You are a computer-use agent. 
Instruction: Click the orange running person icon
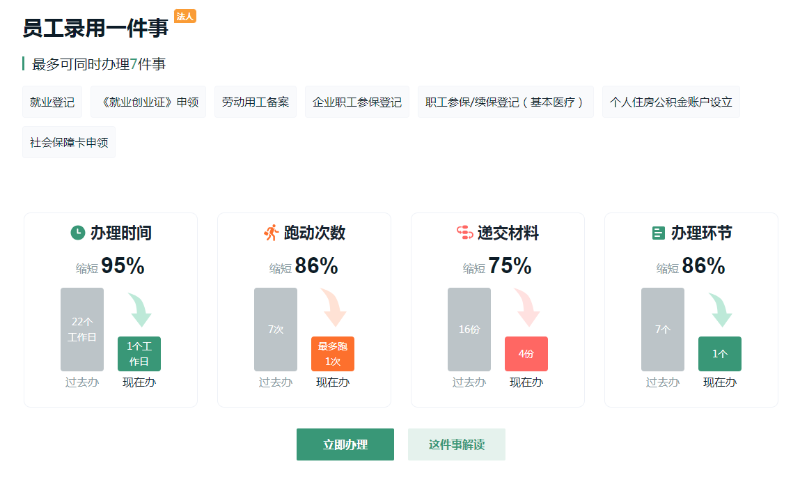[271, 233]
